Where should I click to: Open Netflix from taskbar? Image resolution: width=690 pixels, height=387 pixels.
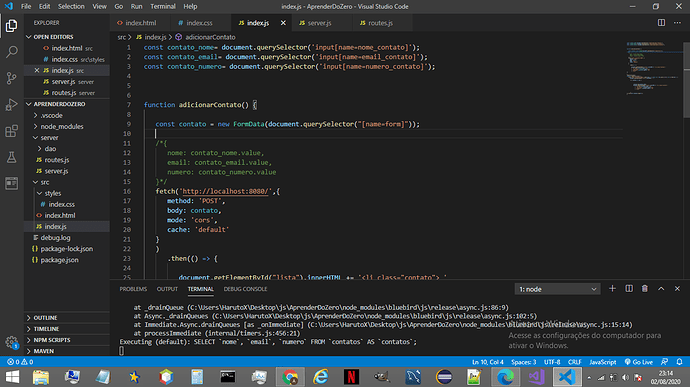coord(351,377)
